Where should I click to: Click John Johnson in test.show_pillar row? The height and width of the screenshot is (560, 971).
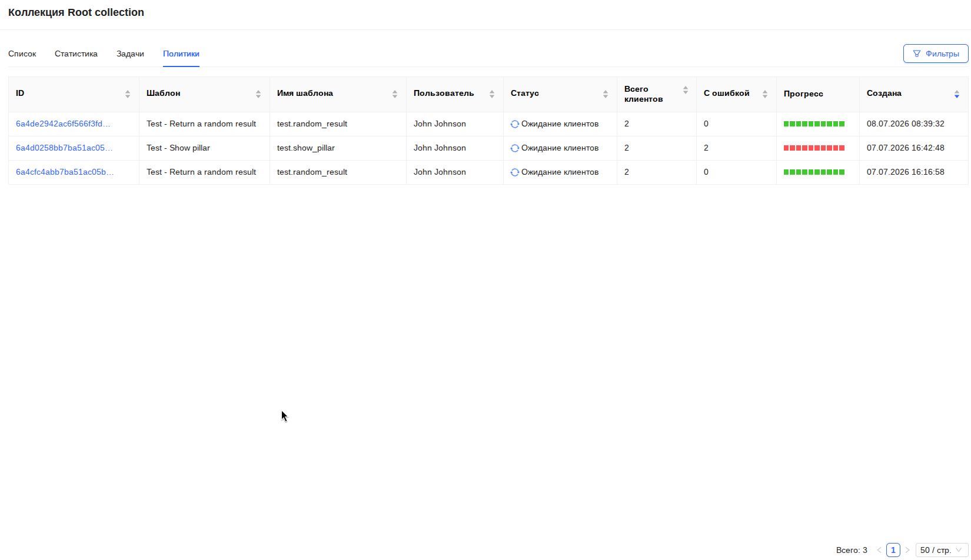(x=440, y=148)
